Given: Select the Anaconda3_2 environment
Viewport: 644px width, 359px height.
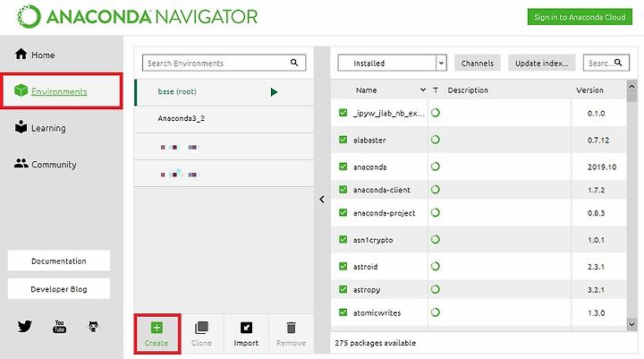Looking at the screenshot, I should (x=224, y=118).
